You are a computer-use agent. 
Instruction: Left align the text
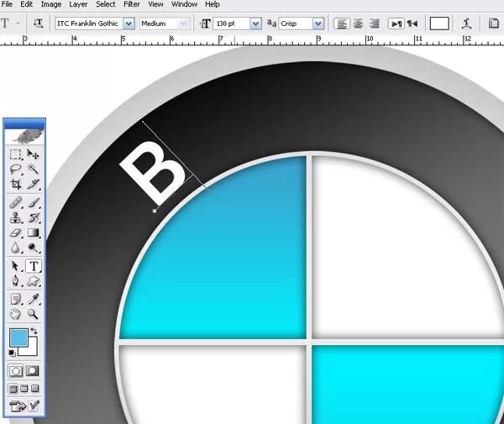pyautogui.click(x=342, y=24)
